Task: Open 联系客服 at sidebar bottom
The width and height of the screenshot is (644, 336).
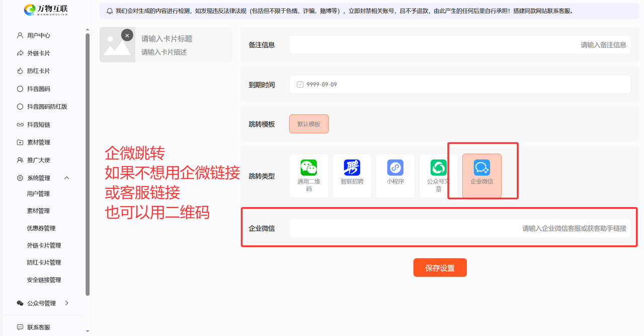Action: point(39,327)
